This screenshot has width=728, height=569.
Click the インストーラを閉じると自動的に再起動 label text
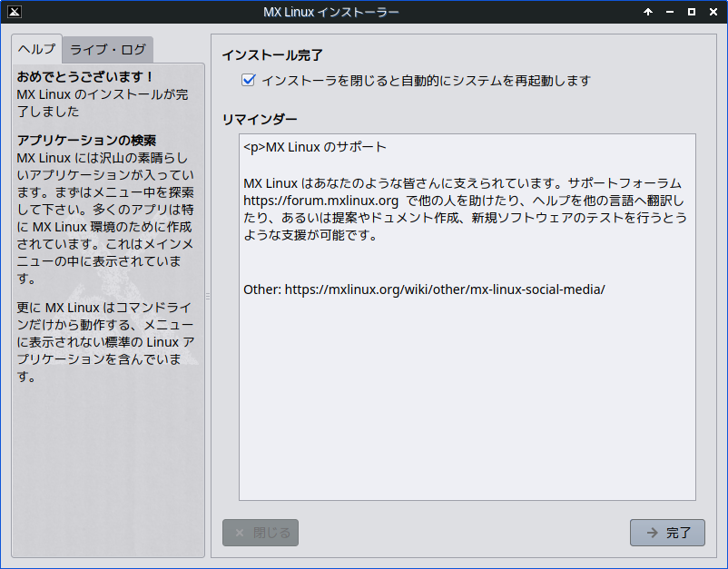click(426, 81)
